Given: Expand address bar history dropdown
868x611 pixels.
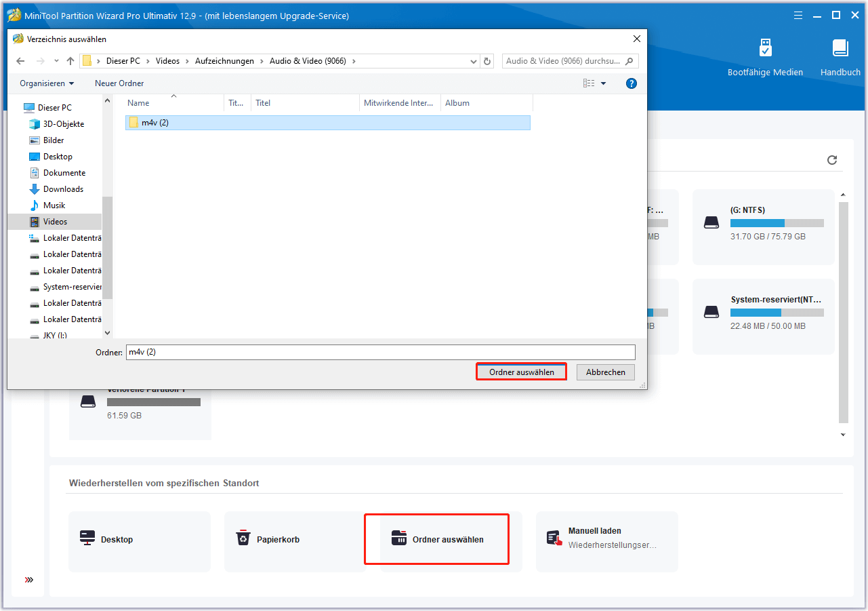Looking at the screenshot, I should tap(474, 61).
